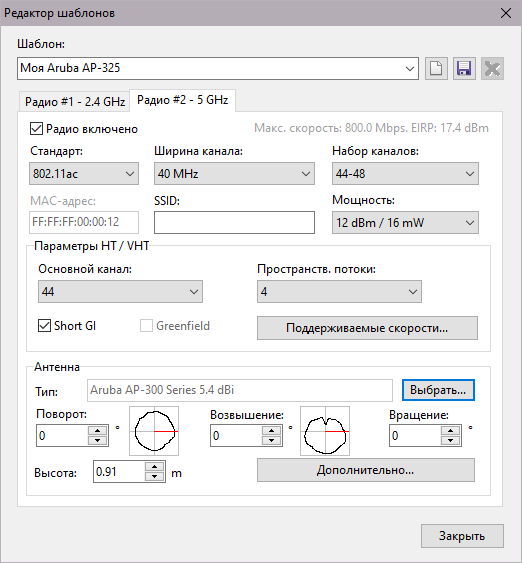Increase Поворот with the up arrow
Screen dimensions: 522x563
click(98, 431)
